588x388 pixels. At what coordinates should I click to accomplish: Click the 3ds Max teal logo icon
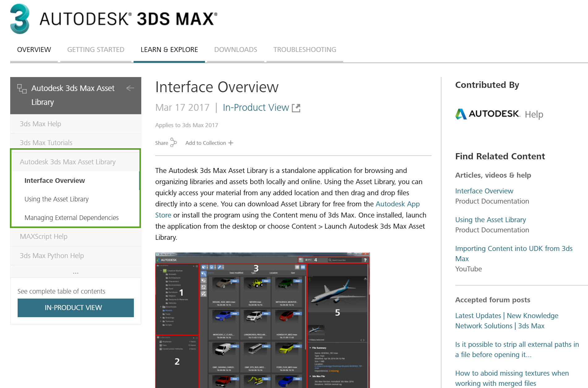click(20, 19)
